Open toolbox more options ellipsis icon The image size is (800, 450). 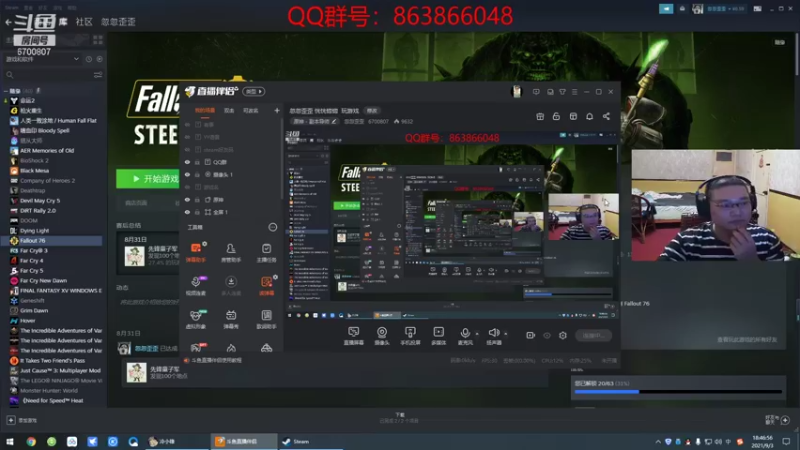point(272,227)
